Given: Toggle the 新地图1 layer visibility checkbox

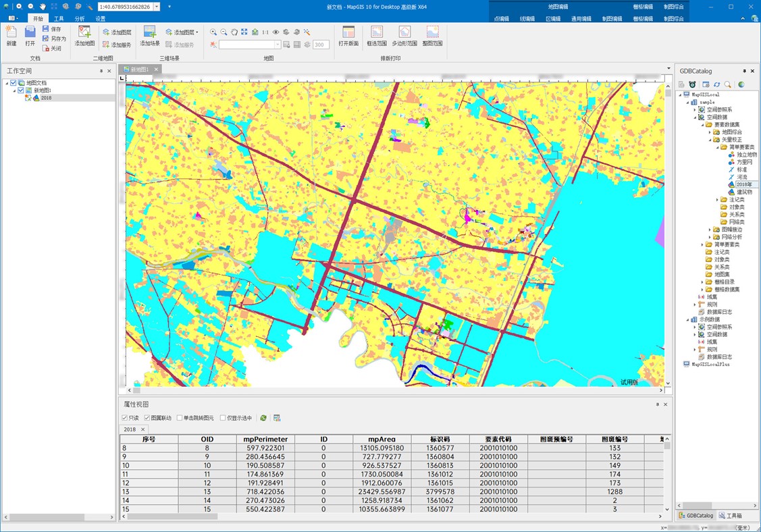Looking at the screenshot, I should point(21,90).
